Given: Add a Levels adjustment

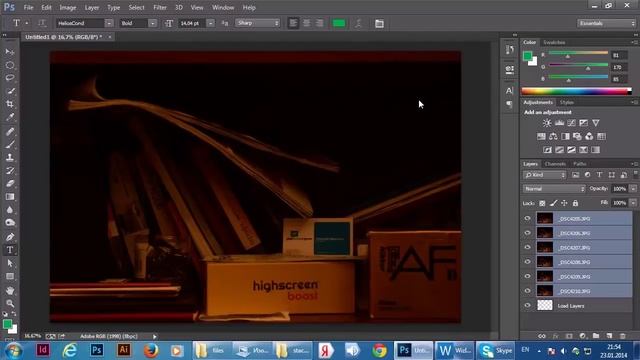Looking at the screenshot, I should click(559, 123).
